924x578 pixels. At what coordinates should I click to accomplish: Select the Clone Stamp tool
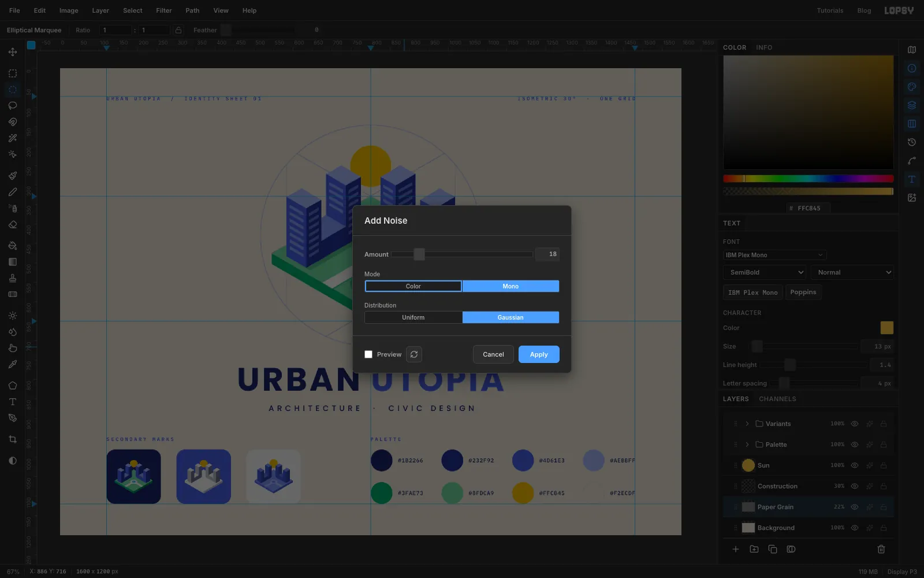[13, 278]
